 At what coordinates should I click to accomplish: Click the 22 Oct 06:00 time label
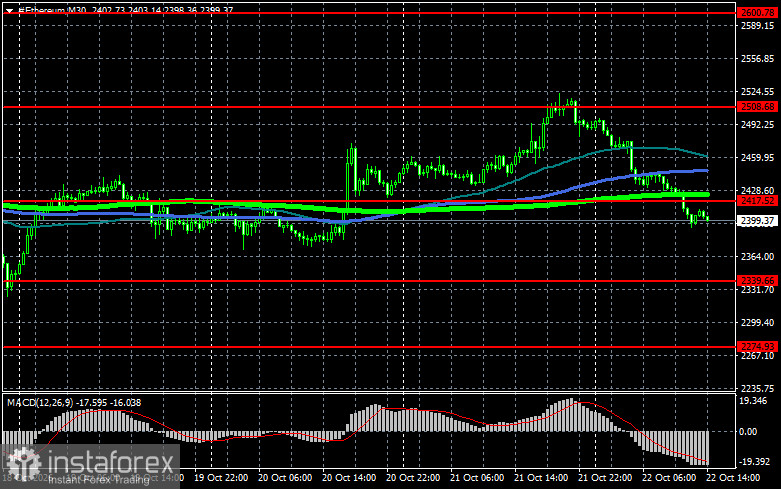[669, 478]
